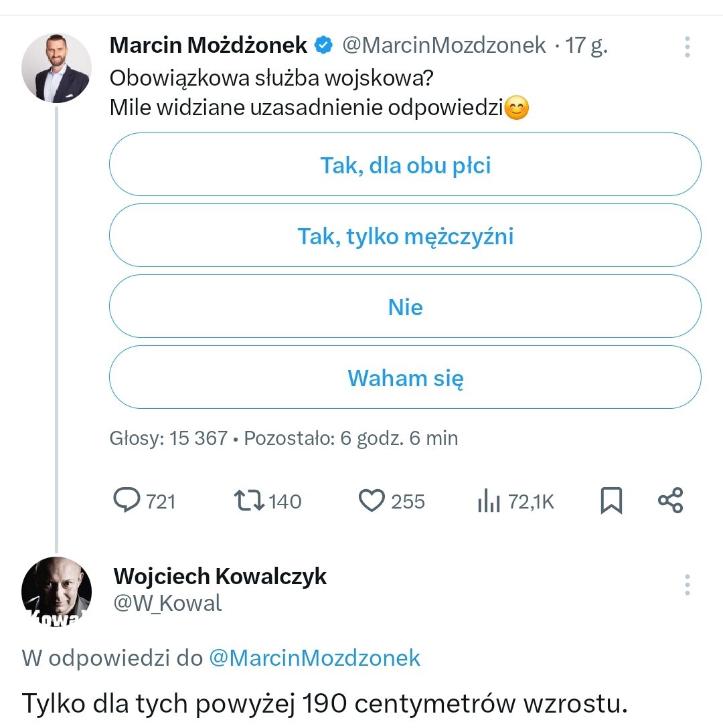Choose "Nie" in the poll
This screenshot has width=723, height=728.
coord(405,306)
